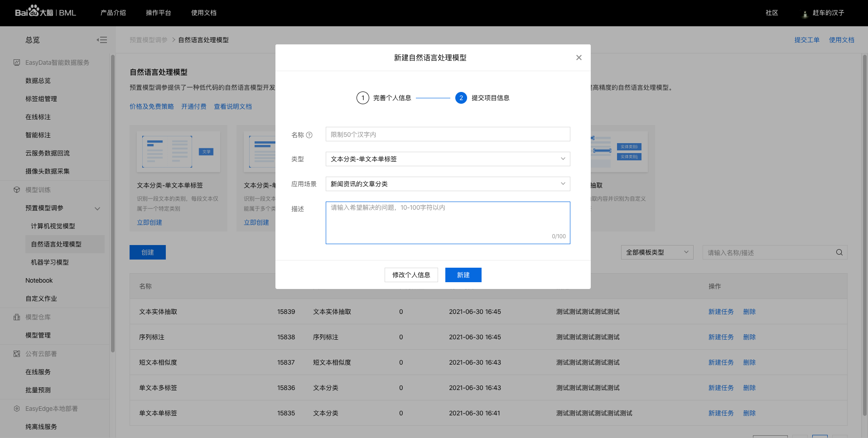Open 操作平台 in the top navigation
868x438 pixels.
pos(158,13)
